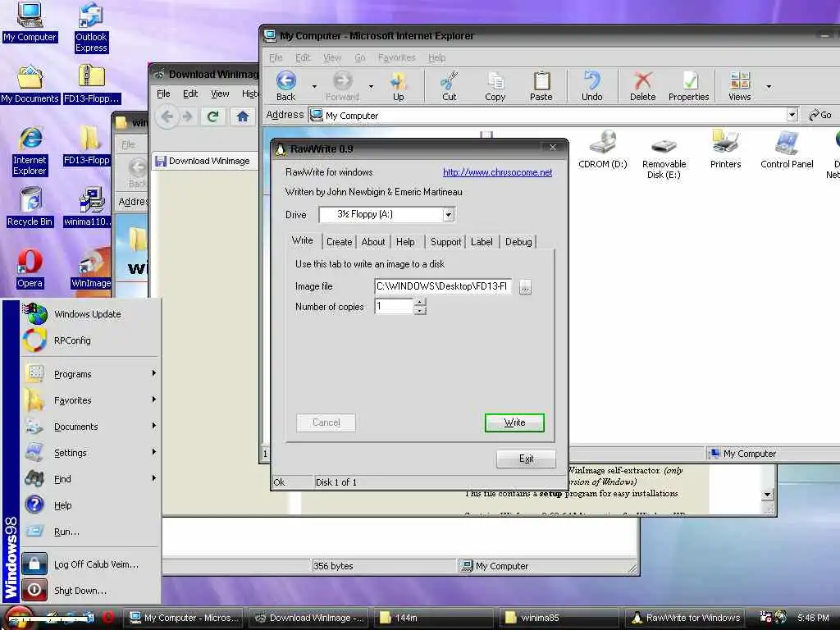Select My Computer desktop icon
Image resolution: width=840 pixels, height=630 pixels.
(x=30, y=22)
